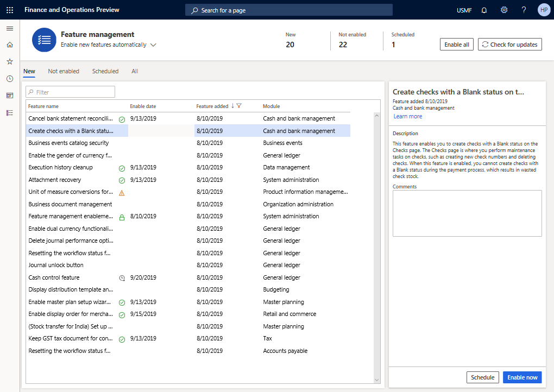Click the Help question mark icon
The image size is (554, 392).
click(524, 10)
